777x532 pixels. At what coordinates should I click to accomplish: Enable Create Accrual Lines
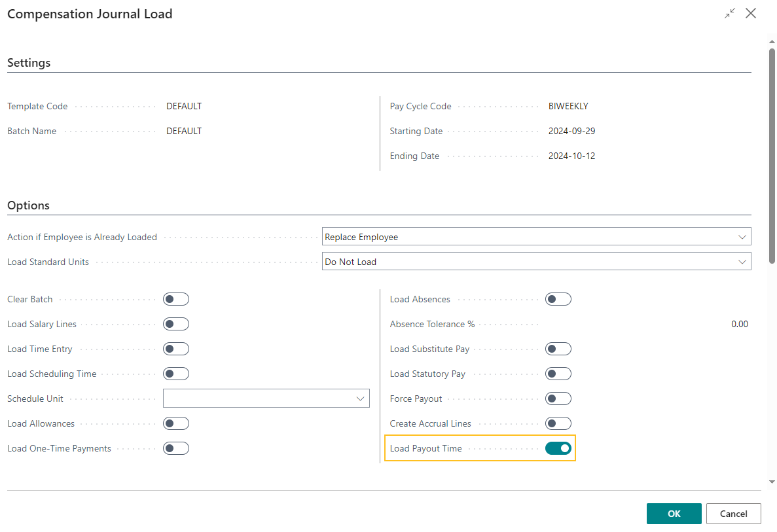tap(558, 423)
